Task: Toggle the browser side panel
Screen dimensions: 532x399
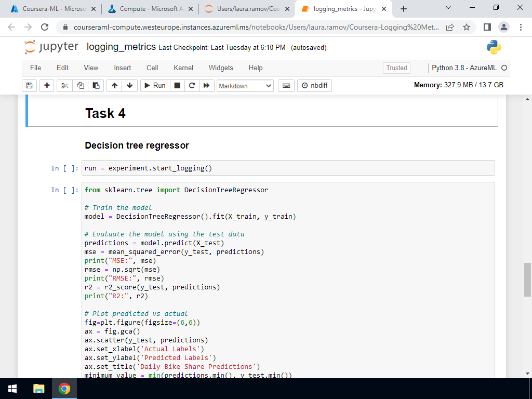Action: tap(487, 27)
